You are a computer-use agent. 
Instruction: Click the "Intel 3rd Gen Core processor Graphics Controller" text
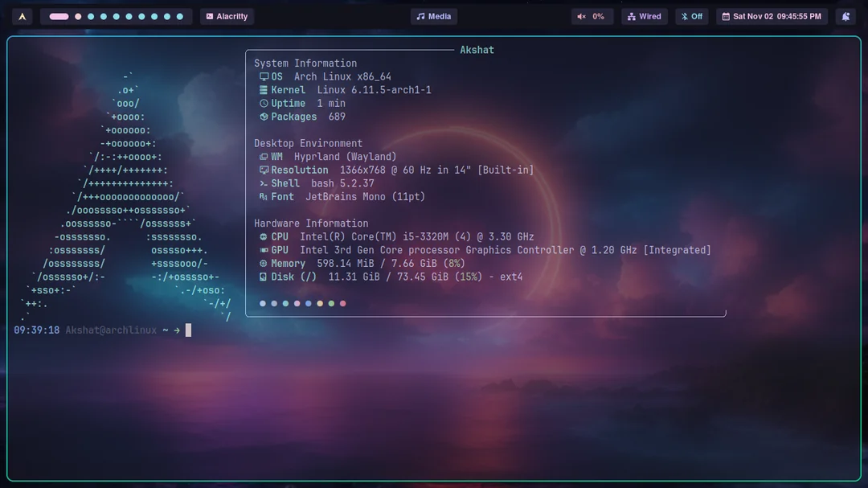(x=437, y=250)
